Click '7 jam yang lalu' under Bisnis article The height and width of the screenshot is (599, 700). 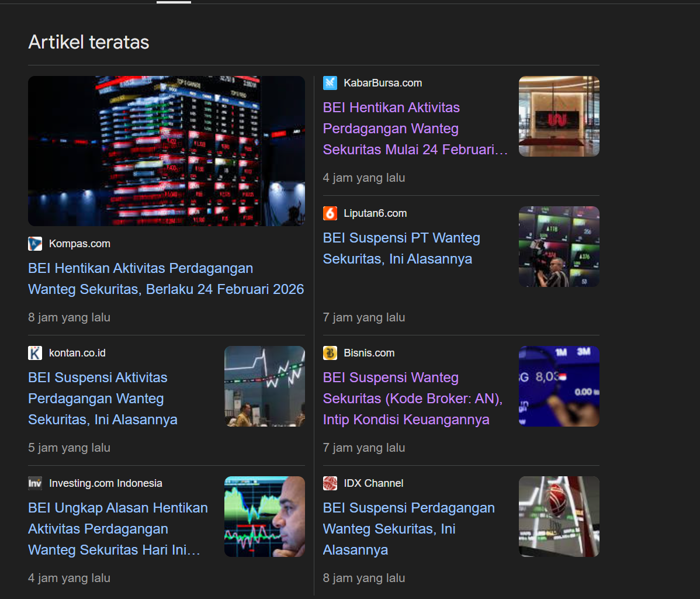(364, 448)
